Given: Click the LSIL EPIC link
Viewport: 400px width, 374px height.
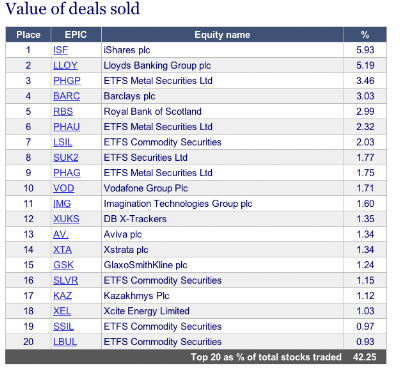Looking at the screenshot, I should click(63, 142).
